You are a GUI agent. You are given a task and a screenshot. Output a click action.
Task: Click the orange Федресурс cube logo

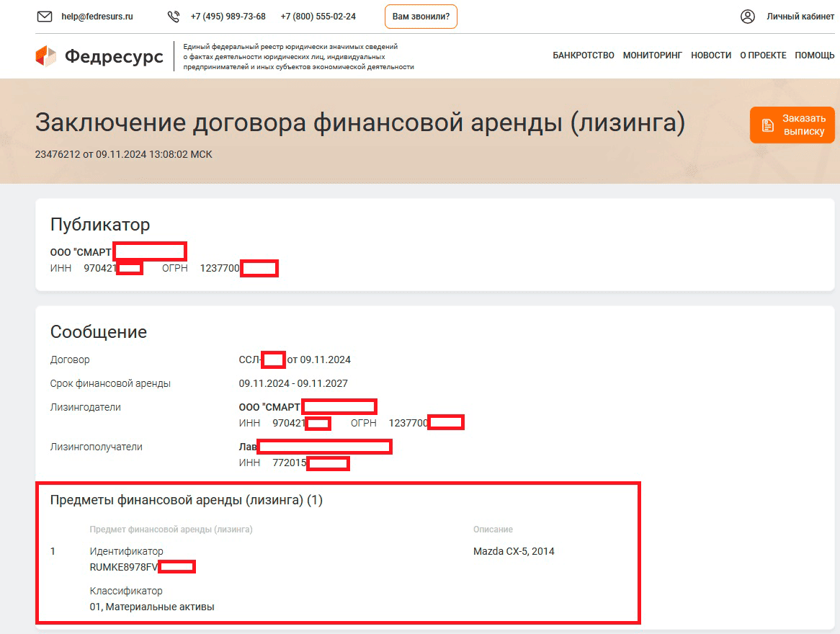(46, 56)
